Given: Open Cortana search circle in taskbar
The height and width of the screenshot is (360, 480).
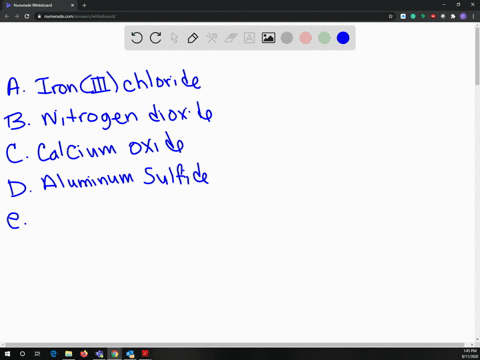Looking at the screenshot, I should tap(22, 354).
